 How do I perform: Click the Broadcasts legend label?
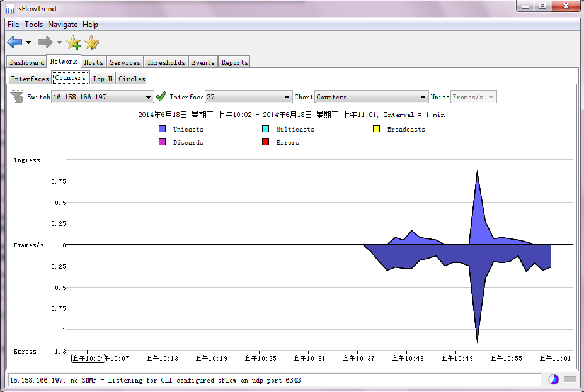tap(406, 130)
